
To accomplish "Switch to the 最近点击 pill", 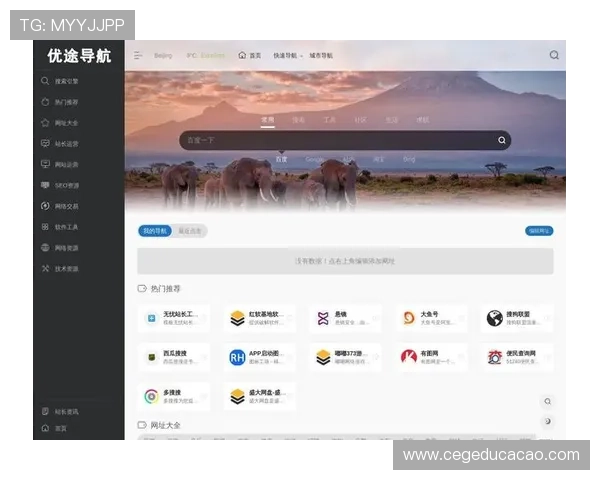I will point(190,231).
